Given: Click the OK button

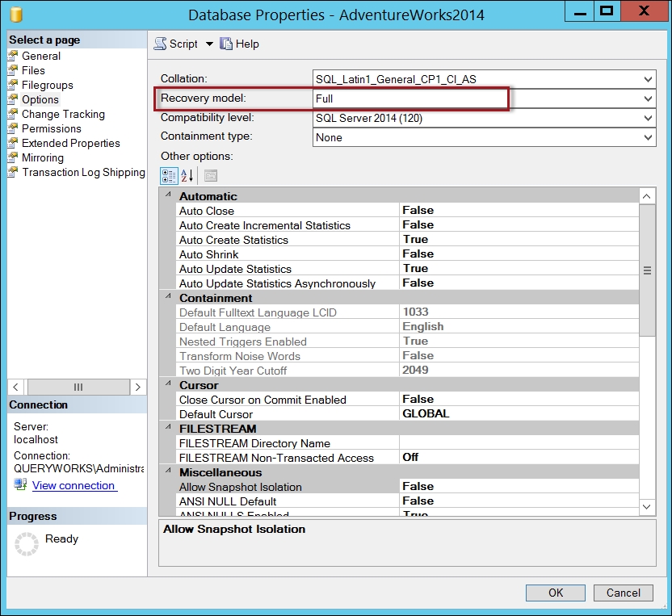Looking at the screenshot, I should tap(556, 593).
